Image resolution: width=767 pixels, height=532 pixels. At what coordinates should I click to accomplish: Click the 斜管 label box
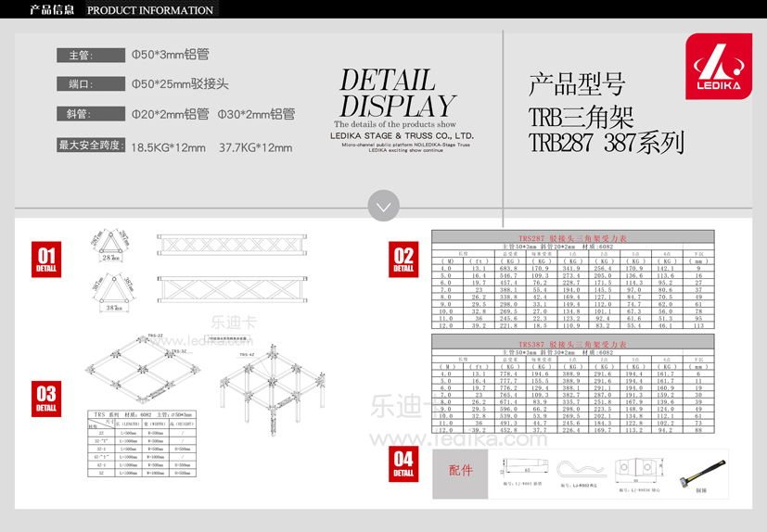[x=91, y=114]
